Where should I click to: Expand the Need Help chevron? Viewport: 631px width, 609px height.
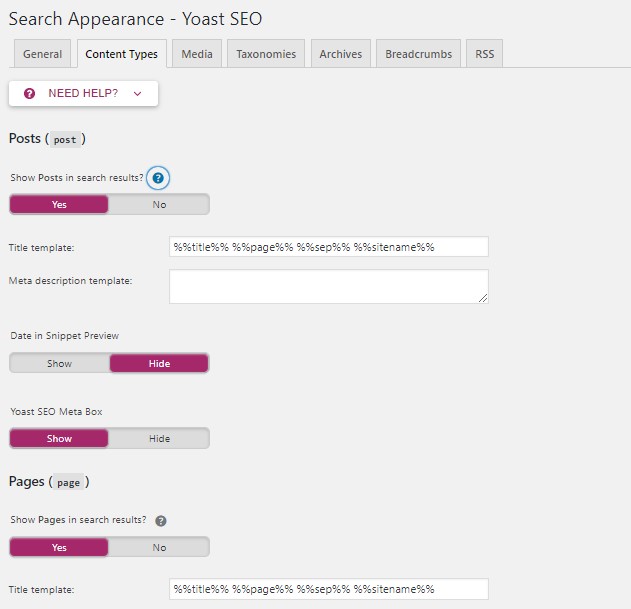point(138,94)
